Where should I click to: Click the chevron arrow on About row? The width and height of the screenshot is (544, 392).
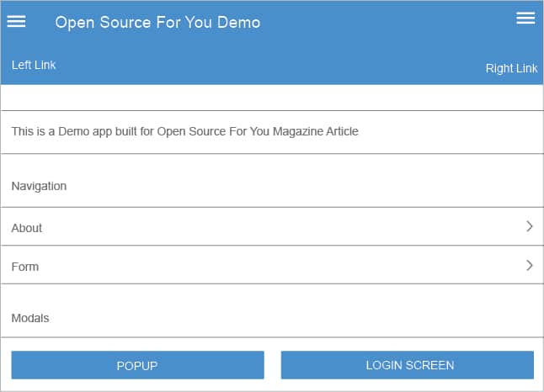(x=529, y=226)
